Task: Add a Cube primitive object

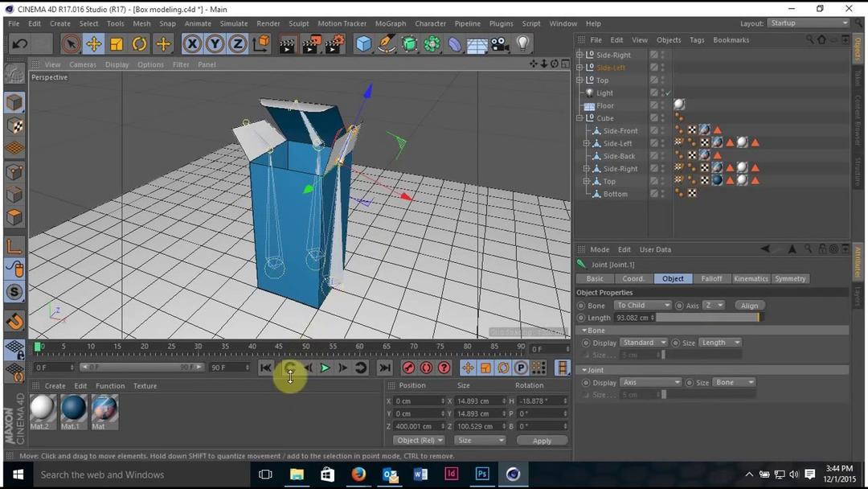Action: click(x=363, y=43)
